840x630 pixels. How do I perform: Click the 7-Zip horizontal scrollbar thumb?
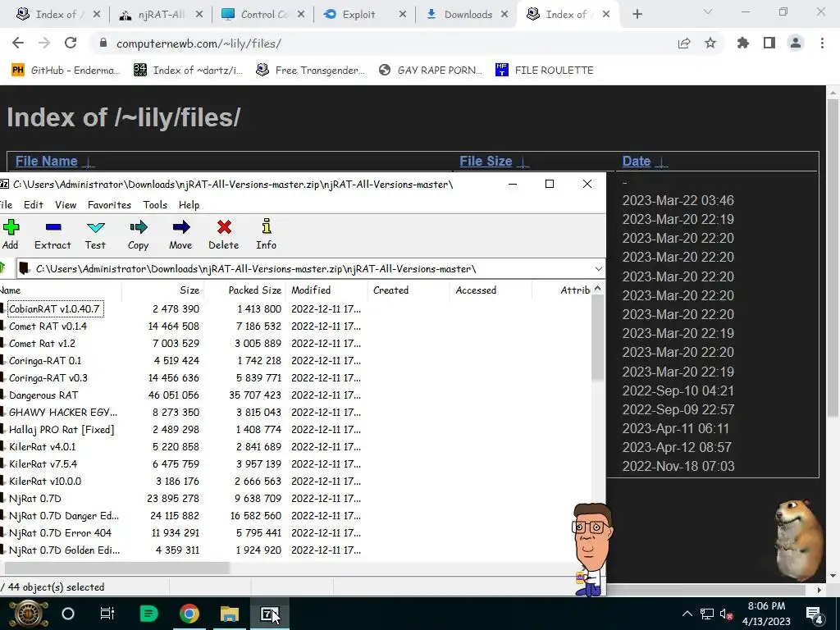coord(116,568)
